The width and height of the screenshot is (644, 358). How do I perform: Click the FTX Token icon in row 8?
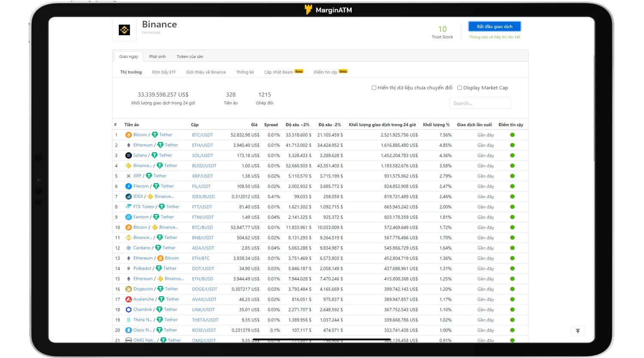coord(128,207)
